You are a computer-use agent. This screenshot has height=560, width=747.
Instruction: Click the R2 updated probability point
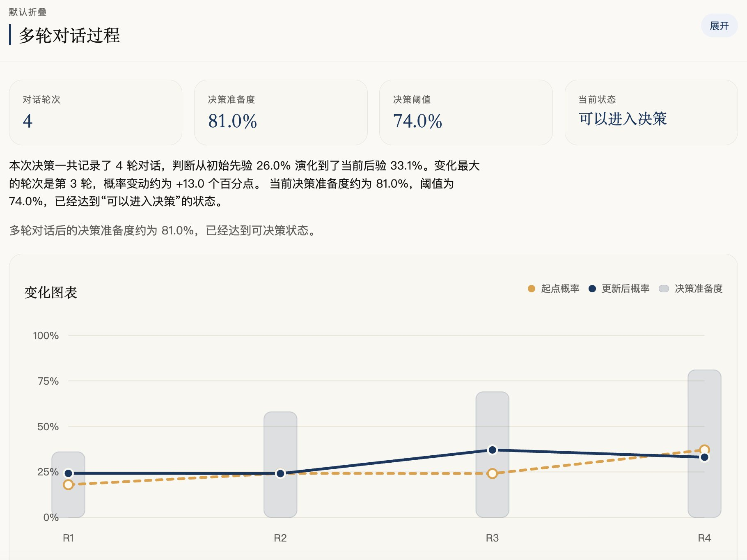[280, 474]
